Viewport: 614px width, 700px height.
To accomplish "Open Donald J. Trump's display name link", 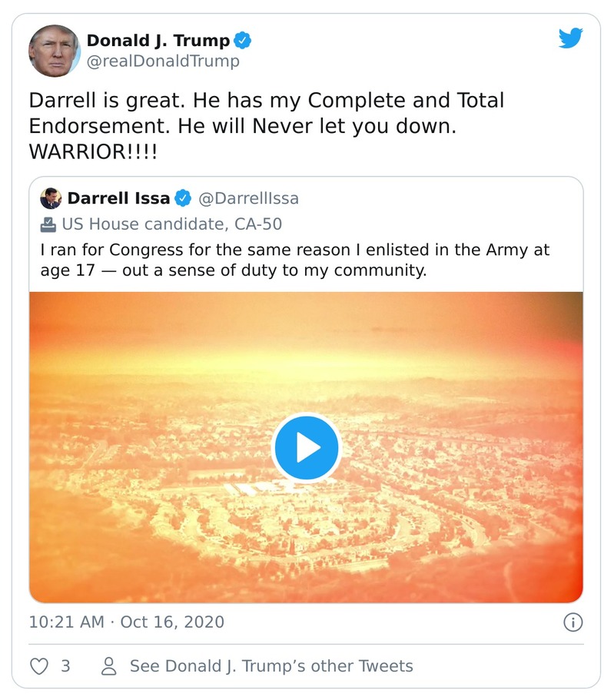I will [x=158, y=41].
